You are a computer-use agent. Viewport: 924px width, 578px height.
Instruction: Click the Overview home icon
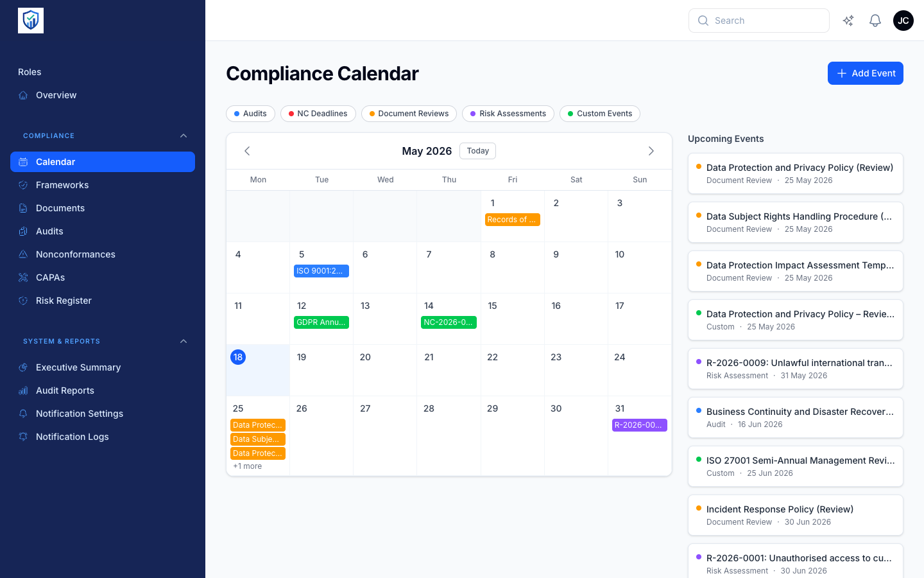coord(23,95)
